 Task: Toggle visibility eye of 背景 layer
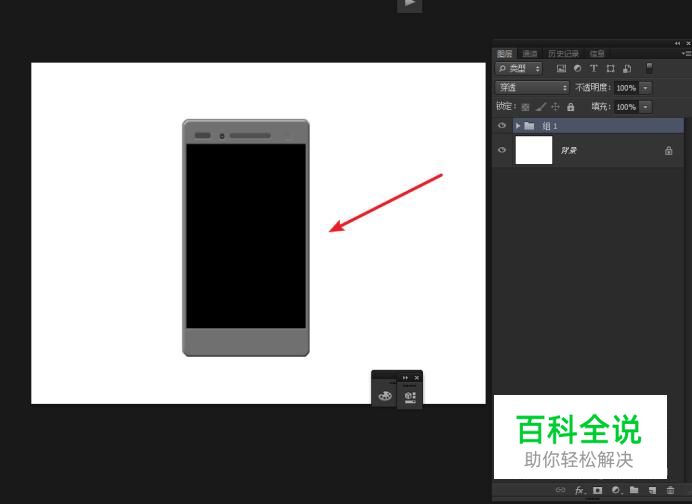click(x=502, y=151)
